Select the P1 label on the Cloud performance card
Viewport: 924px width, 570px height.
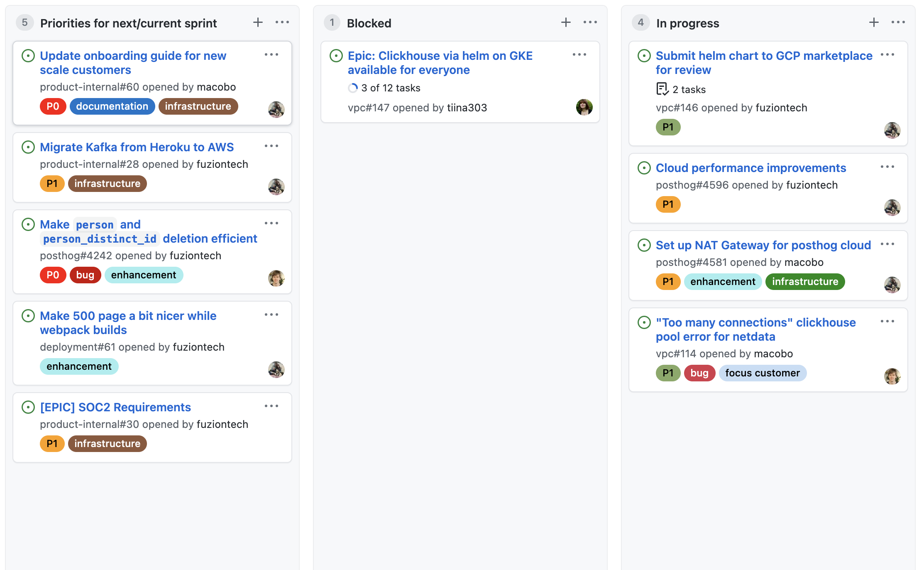coord(668,204)
